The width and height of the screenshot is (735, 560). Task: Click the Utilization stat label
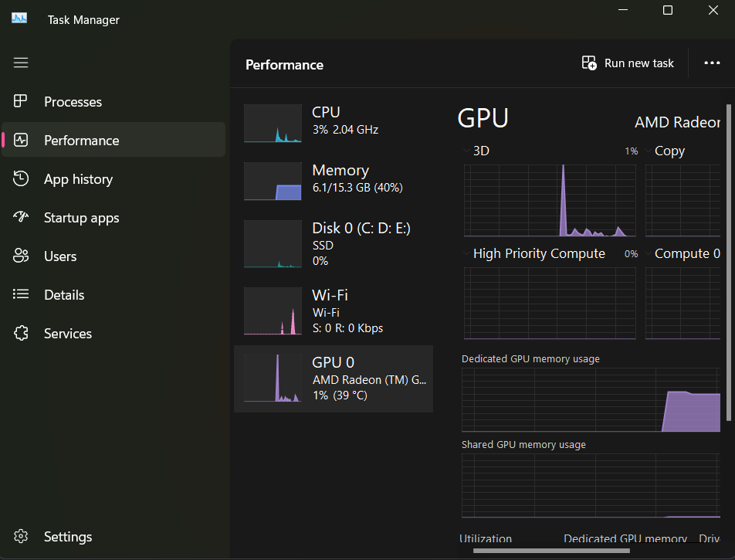tap(486, 538)
